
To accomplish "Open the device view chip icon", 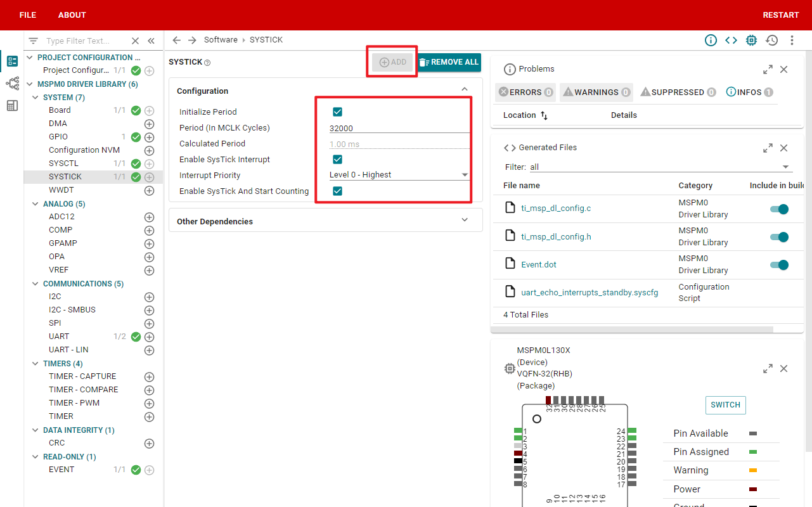I will pyautogui.click(x=751, y=40).
